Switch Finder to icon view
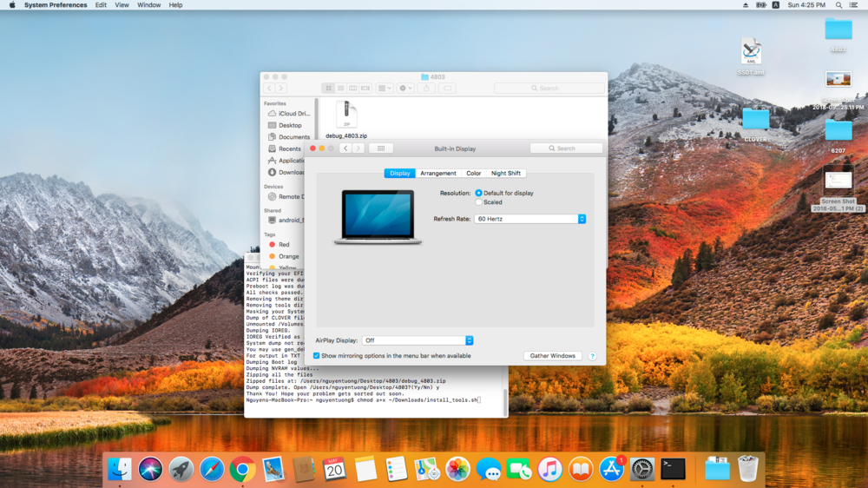Image resolution: width=868 pixels, height=488 pixels. coord(328,89)
